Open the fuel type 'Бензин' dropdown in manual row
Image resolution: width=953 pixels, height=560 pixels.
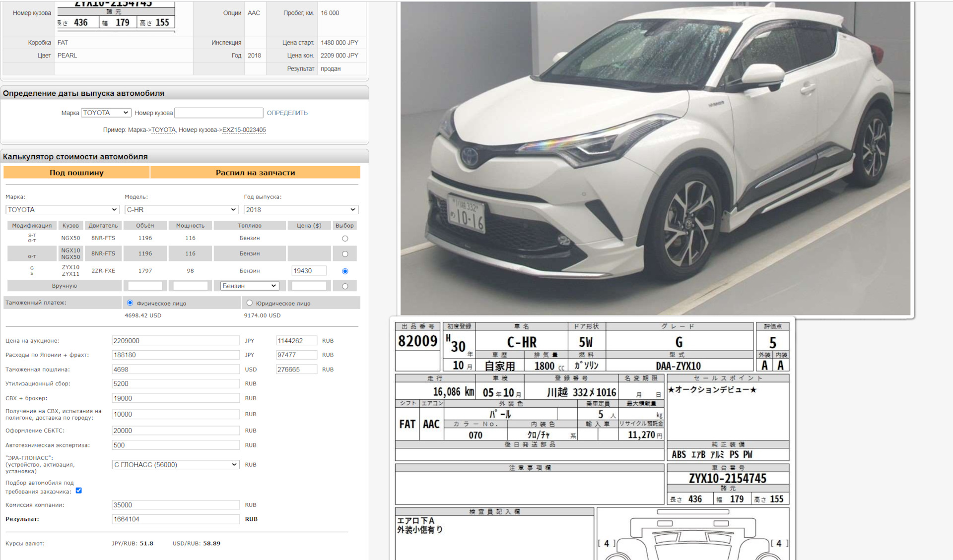click(250, 286)
